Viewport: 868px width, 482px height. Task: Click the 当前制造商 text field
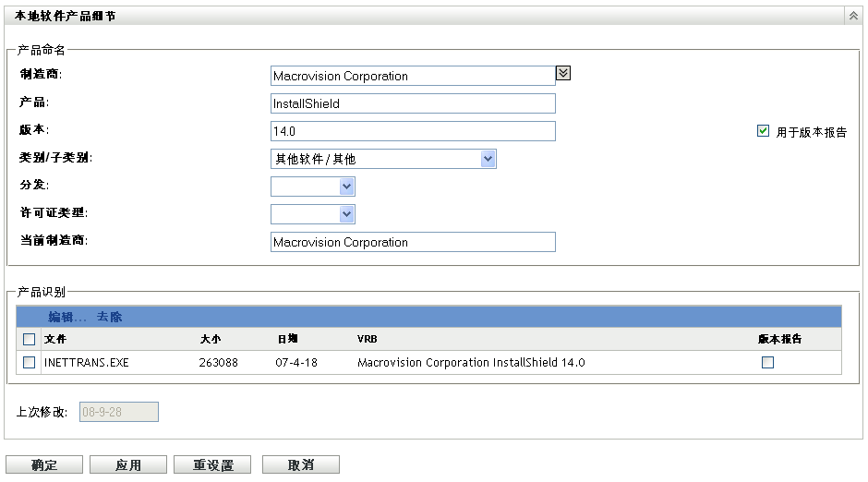(413, 242)
